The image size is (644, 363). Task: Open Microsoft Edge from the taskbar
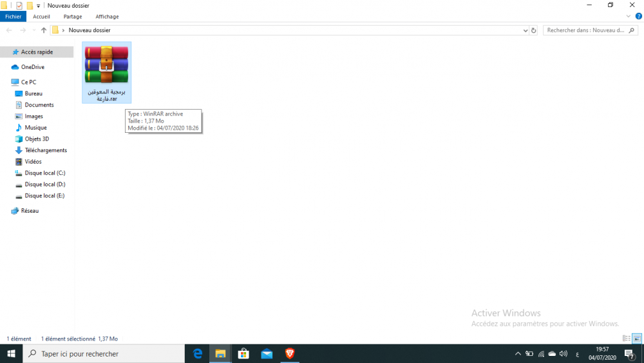click(198, 353)
